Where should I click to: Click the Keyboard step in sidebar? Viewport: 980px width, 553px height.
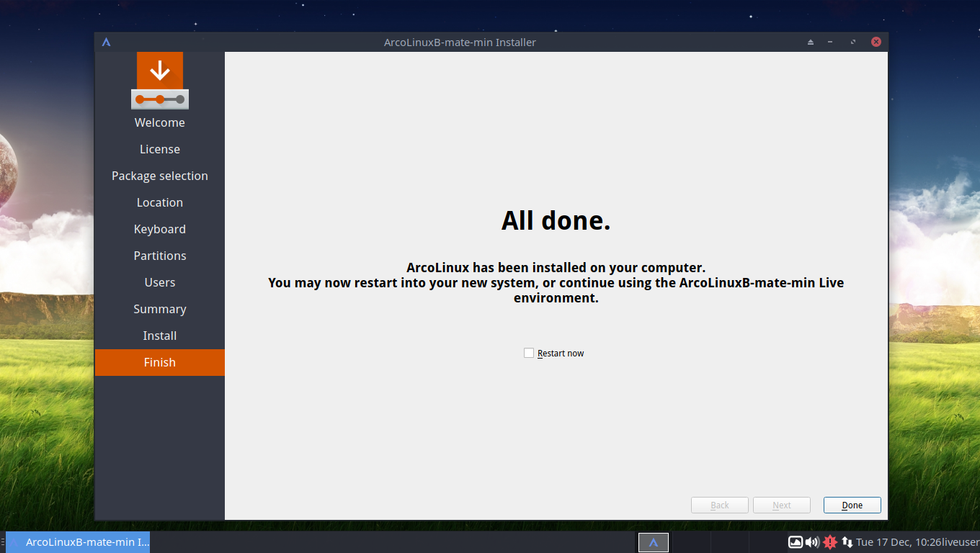[160, 229]
